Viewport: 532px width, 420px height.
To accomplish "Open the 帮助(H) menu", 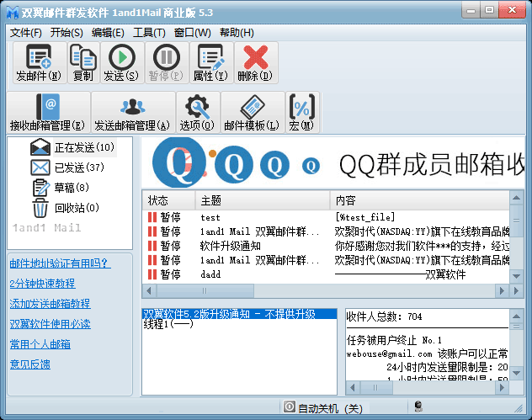I will pos(237,33).
